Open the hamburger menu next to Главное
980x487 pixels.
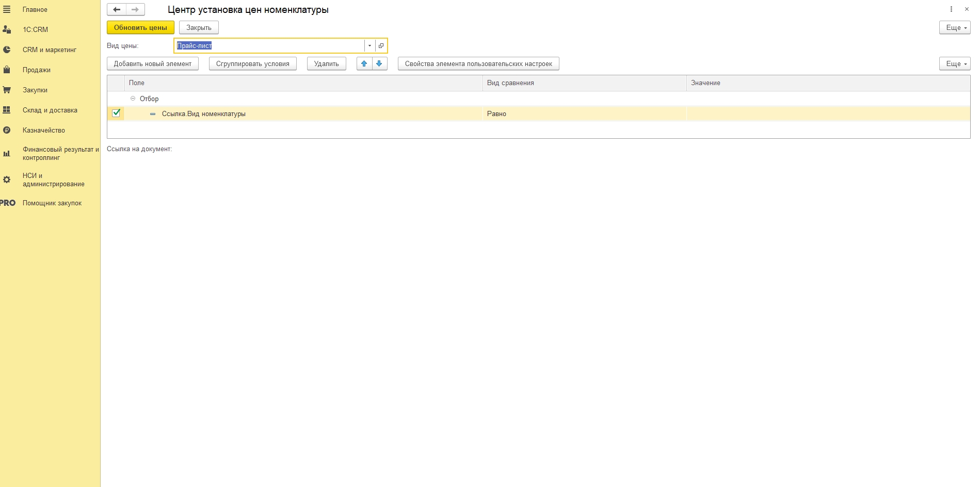[7, 9]
